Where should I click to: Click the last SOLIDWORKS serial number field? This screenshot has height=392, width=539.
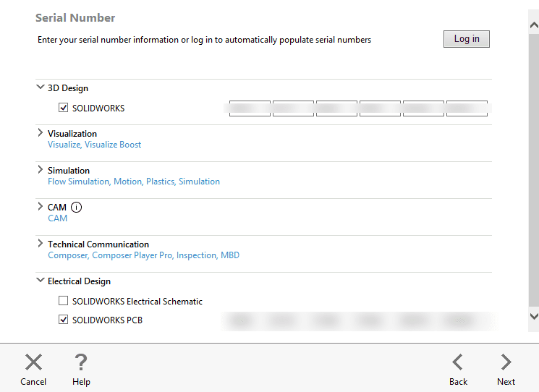[x=467, y=108]
